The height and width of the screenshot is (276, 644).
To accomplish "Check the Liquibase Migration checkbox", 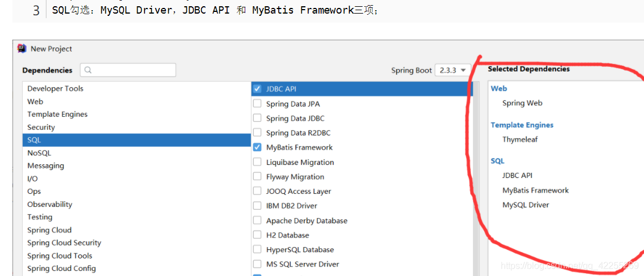I will pos(257,162).
